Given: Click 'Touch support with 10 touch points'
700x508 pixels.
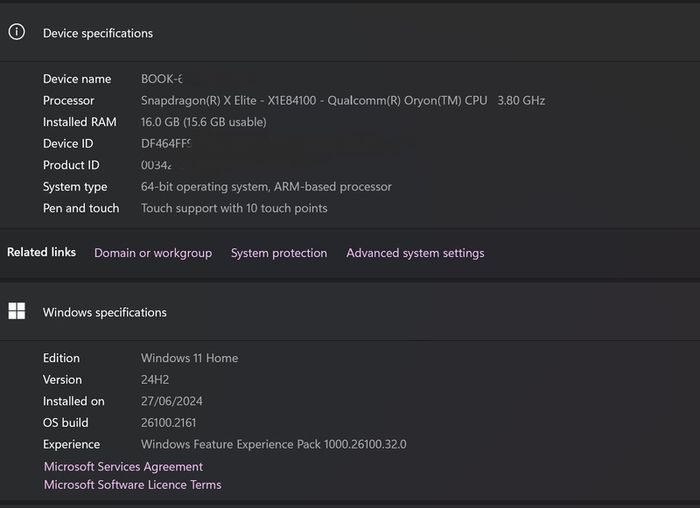Looking at the screenshot, I should pyautogui.click(x=234, y=208).
